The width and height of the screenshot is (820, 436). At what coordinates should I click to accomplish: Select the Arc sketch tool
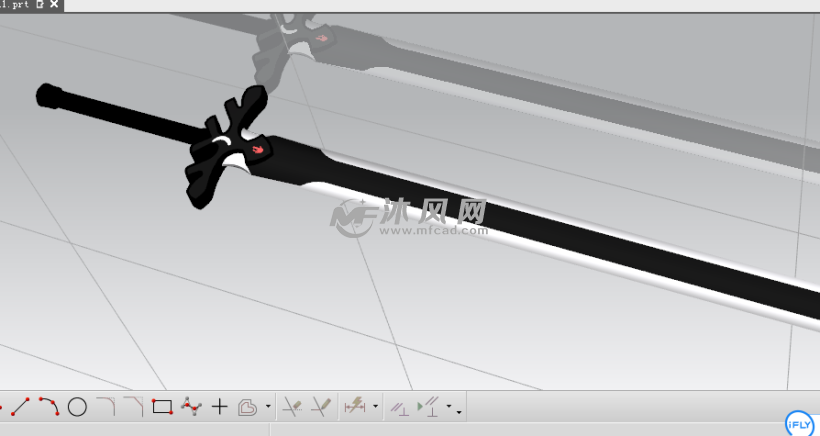pos(48,406)
